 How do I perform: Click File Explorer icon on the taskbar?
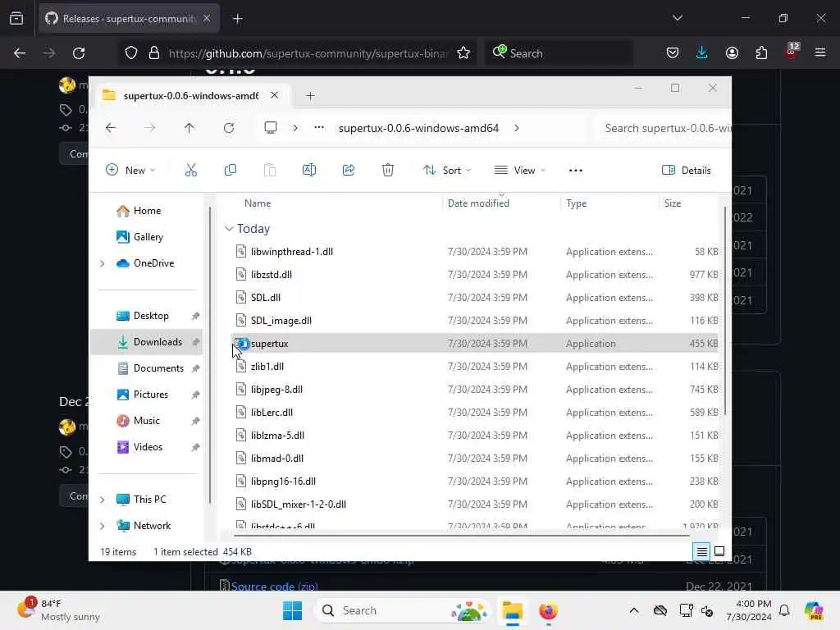point(512,610)
